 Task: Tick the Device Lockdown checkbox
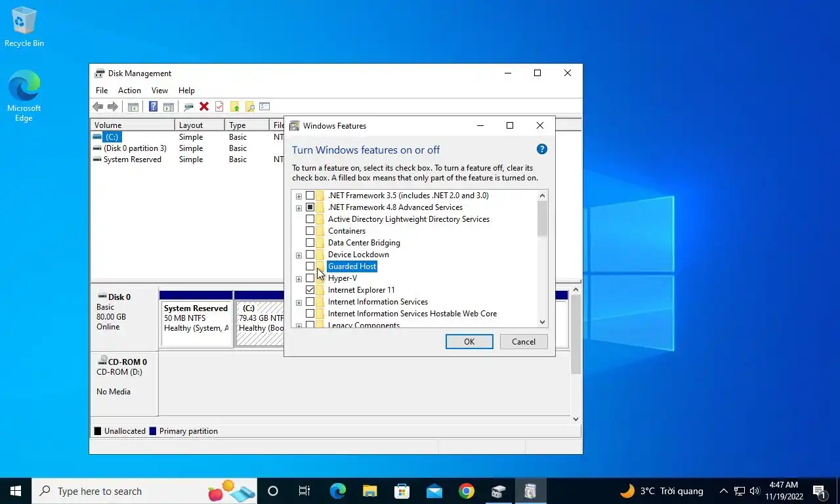310,255
